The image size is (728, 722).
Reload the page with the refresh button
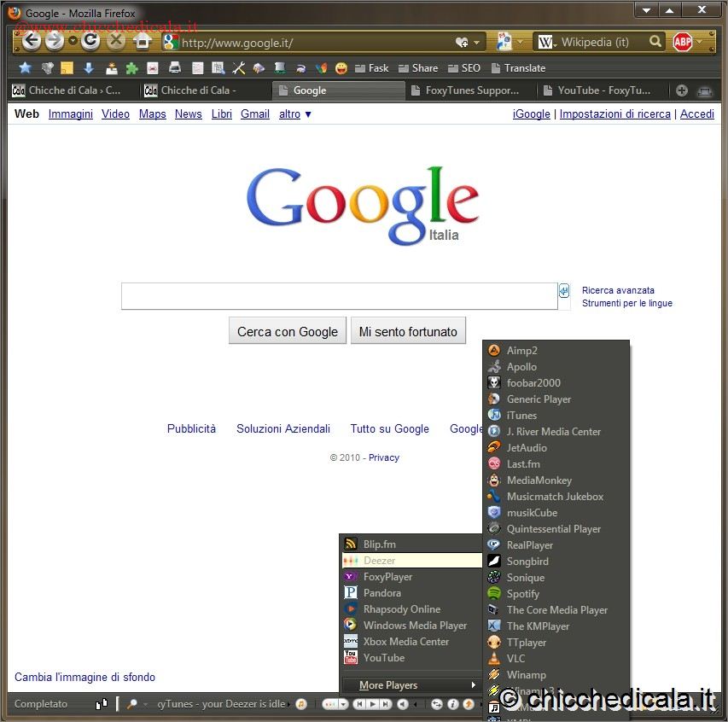click(x=90, y=41)
